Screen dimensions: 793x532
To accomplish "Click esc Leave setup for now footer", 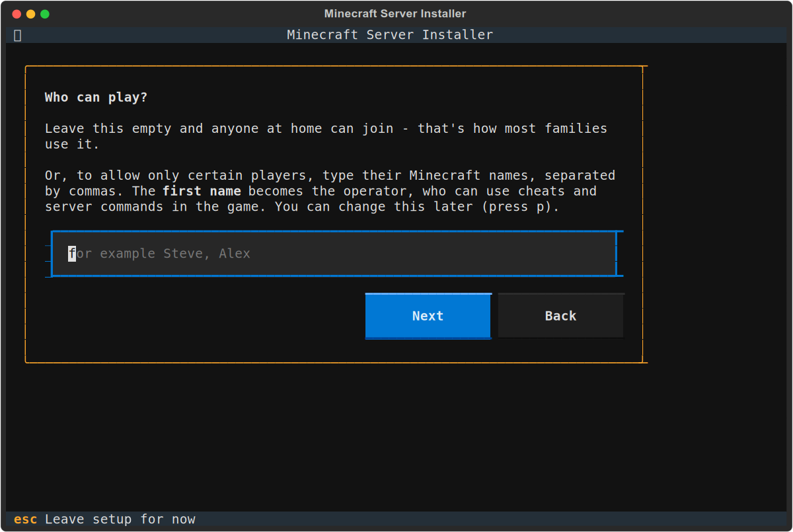I will click(x=104, y=519).
